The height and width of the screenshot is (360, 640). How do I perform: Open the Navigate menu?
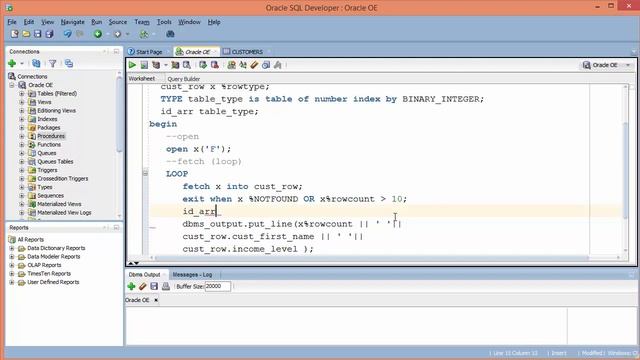[73, 22]
